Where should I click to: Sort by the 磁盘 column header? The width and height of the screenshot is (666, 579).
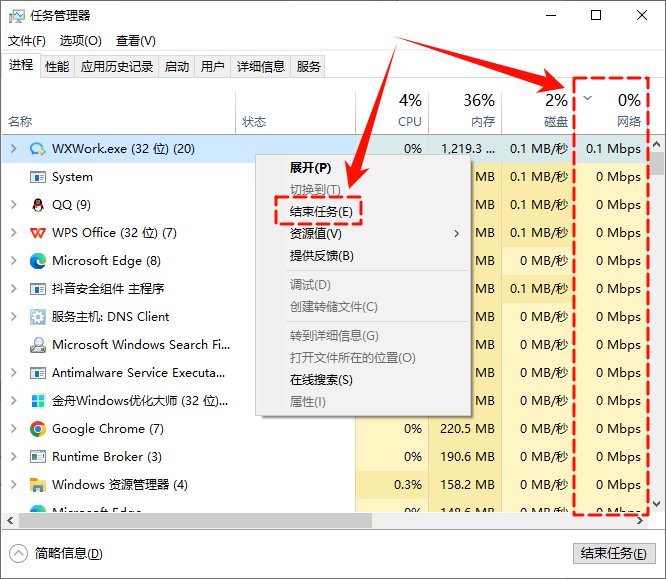538,111
